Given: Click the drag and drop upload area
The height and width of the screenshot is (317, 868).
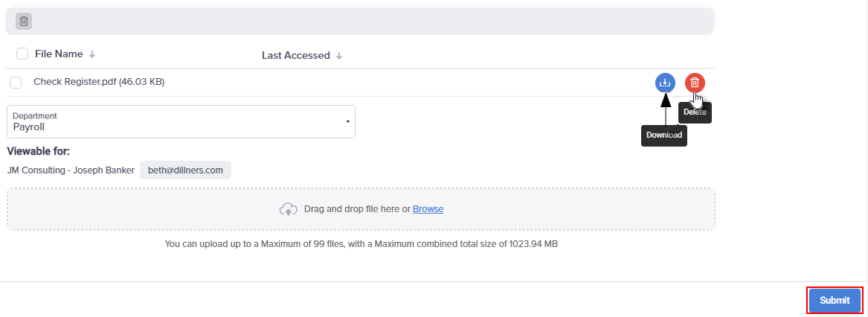Looking at the screenshot, I should tap(361, 209).
